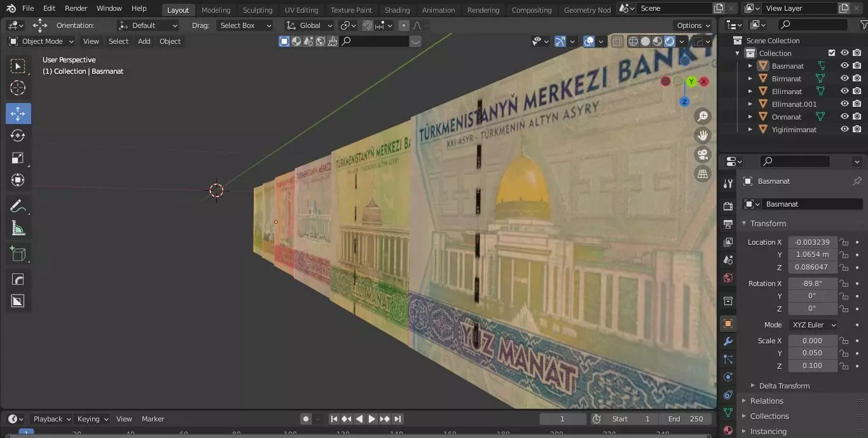Viewport: 868px width, 438px height.
Task: Open the Global transform orientation dropdown
Action: click(x=309, y=25)
